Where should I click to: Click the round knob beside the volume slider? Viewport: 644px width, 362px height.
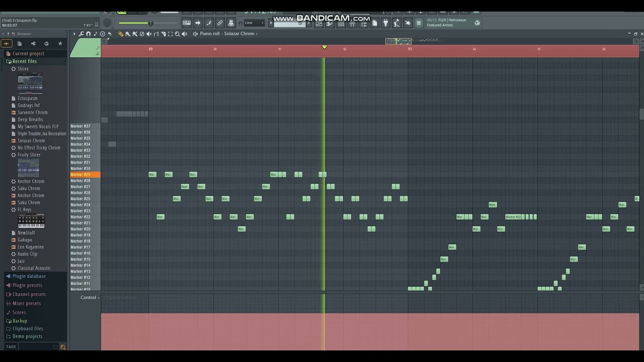(107, 23)
